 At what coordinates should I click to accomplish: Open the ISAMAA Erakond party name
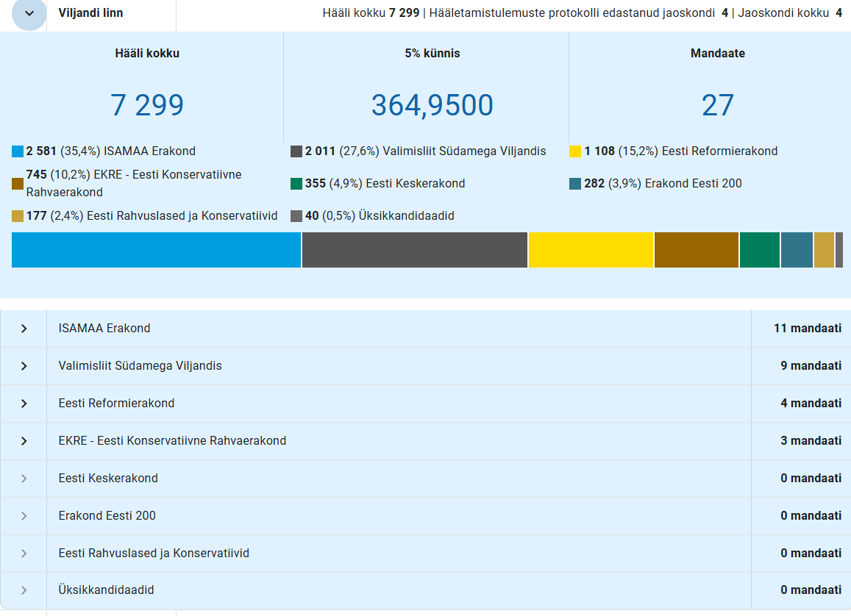[x=104, y=329]
